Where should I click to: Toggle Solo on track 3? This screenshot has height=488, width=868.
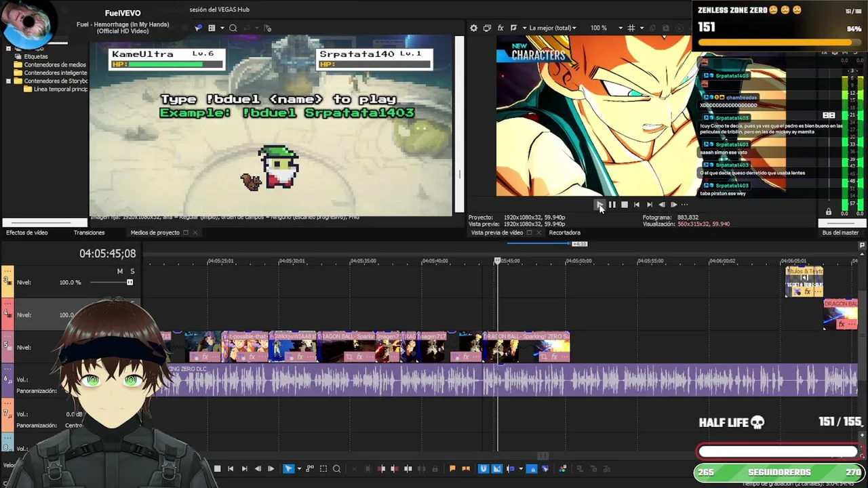(132, 271)
